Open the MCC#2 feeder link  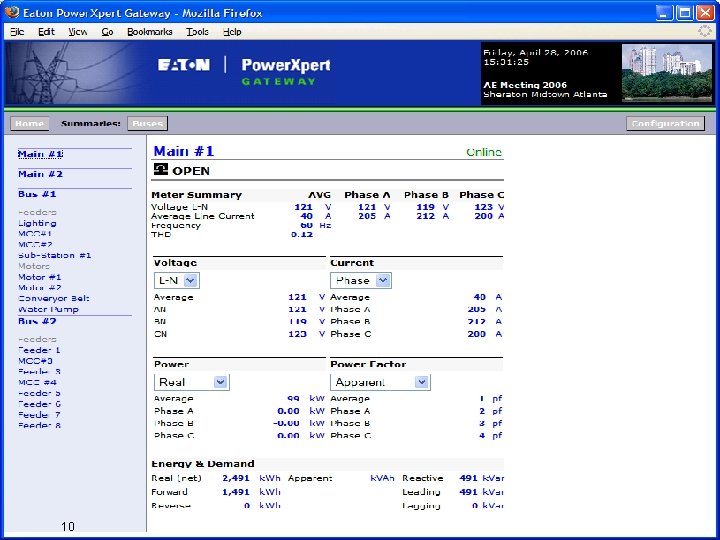35,244
